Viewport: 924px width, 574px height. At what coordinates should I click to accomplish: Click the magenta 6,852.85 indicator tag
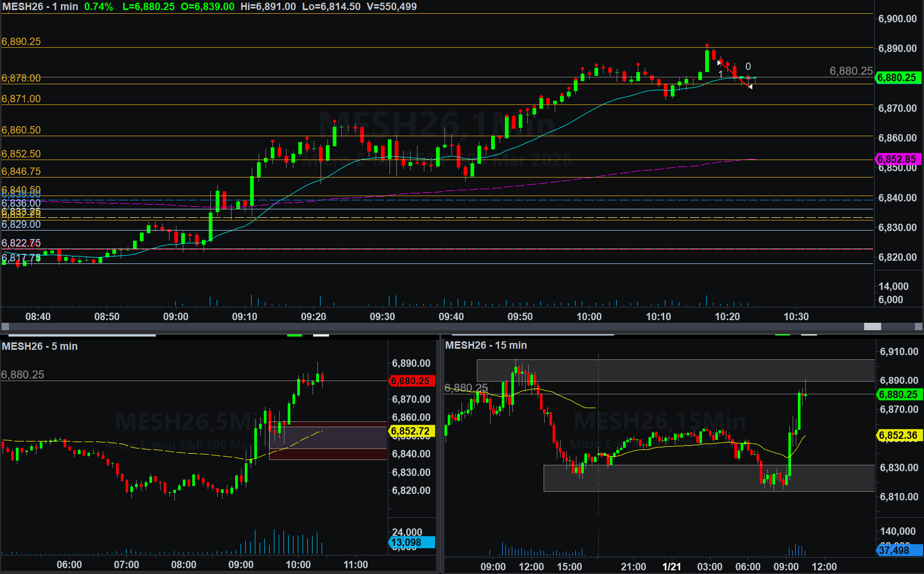click(x=899, y=159)
